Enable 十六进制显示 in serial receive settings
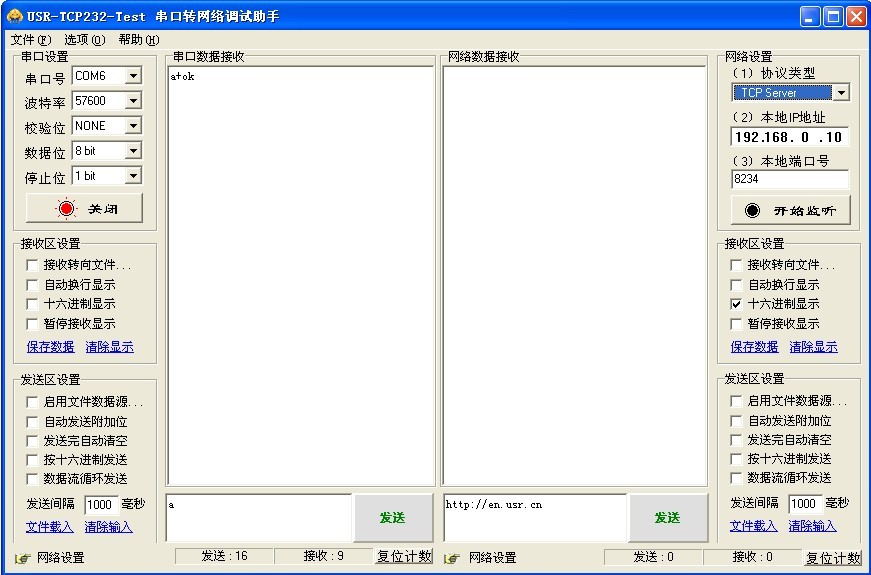The width and height of the screenshot is (871, 575). coord(33,304)
